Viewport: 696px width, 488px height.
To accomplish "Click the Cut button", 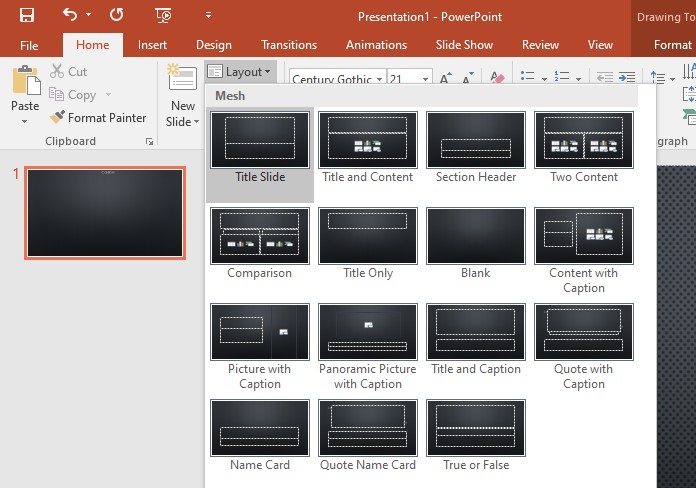I will [68, 71].
